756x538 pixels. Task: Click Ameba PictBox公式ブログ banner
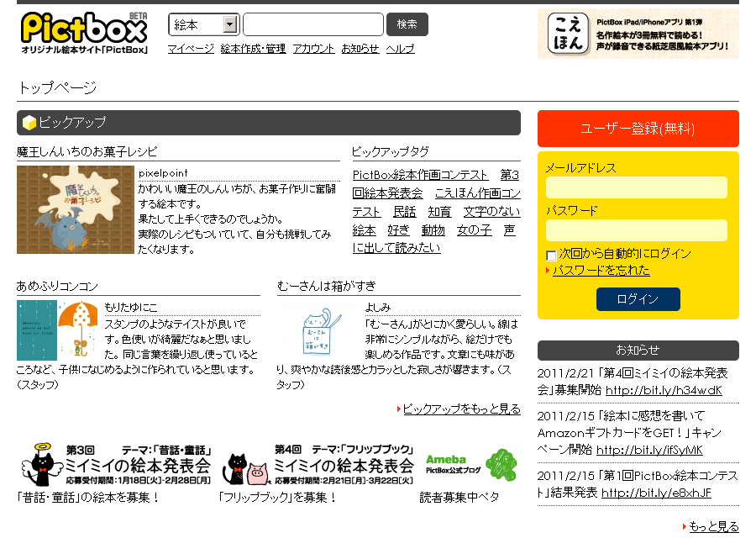click(x=470, y=465)
